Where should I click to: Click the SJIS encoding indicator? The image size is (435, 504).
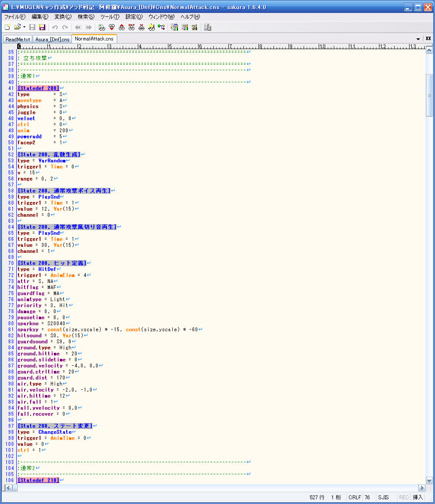point(383,497)
